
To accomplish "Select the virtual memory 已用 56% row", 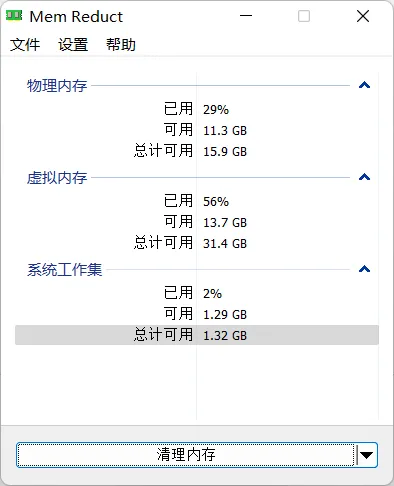I will [197, 201].
